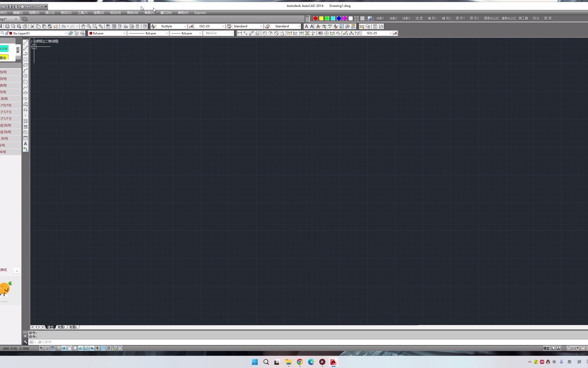Open the Help question mark icon
This screenshot has height=368, width=588.
(x=145, y=26)
